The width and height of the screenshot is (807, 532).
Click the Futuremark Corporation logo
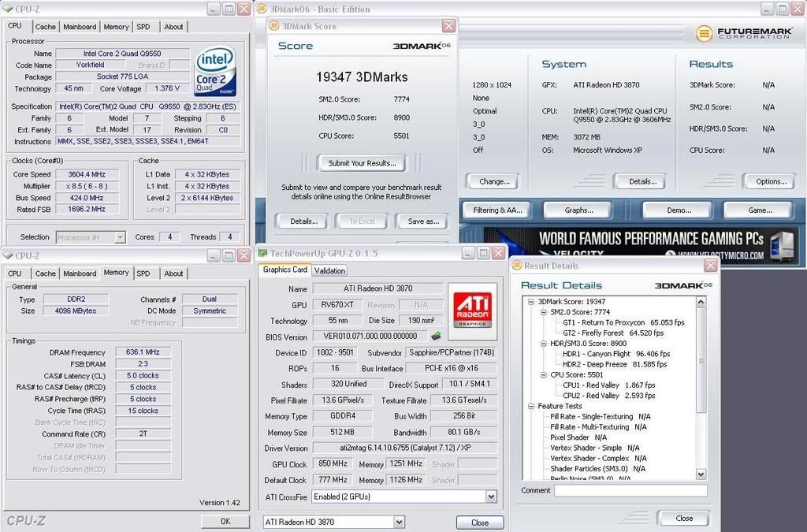point(744,33)
